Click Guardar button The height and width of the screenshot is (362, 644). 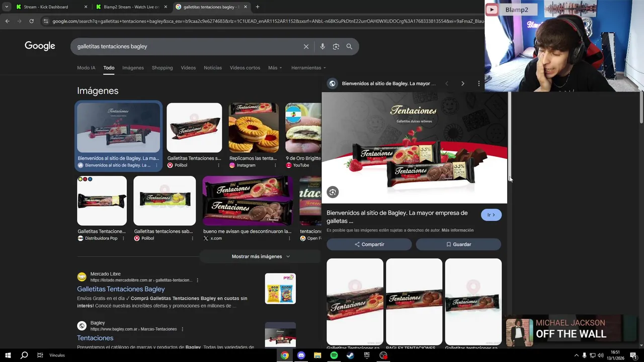(x=458, y=244)
